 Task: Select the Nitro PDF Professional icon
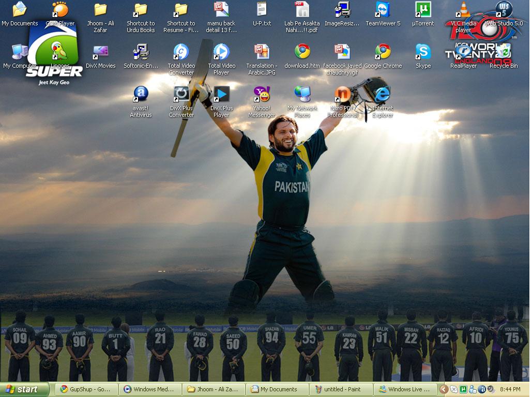(342, 95)
